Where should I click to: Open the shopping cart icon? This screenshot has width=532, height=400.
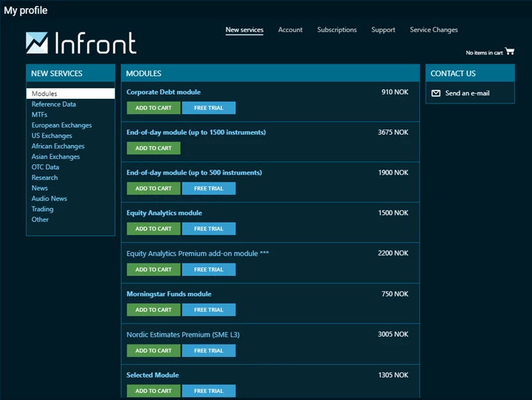tap(510, 51)
